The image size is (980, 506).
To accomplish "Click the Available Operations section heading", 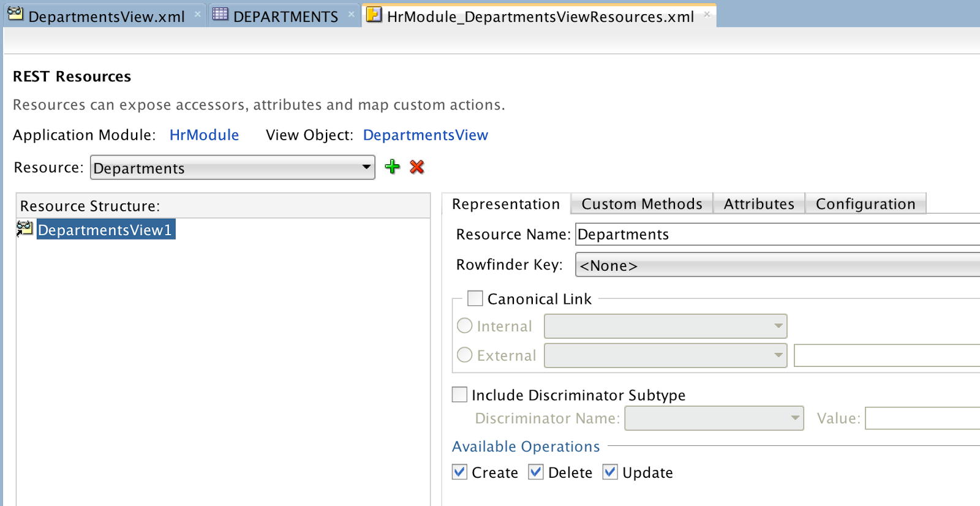I will point(526,447).
